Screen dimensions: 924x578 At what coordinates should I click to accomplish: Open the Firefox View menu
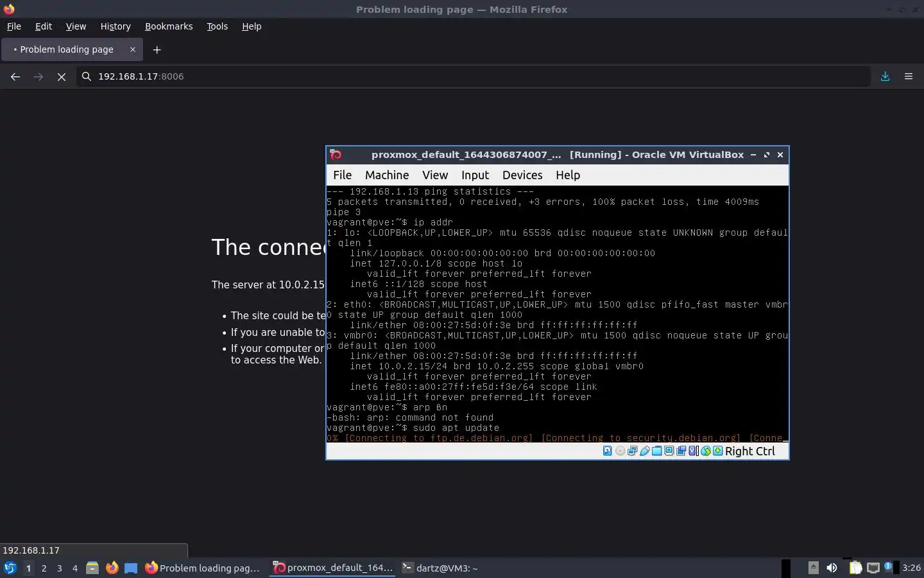[x=76, y=26]
